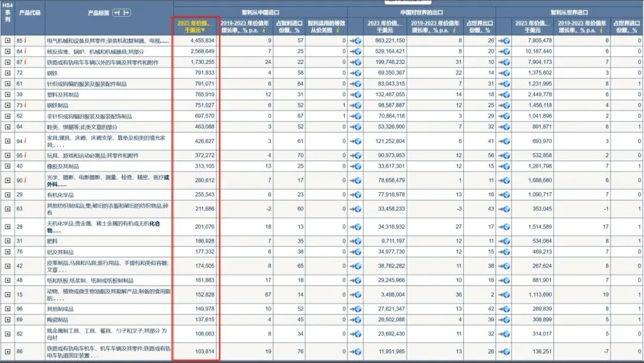The image size is (644, 363).
Task: Click the product label 铝及其制品
Action: 60,252
